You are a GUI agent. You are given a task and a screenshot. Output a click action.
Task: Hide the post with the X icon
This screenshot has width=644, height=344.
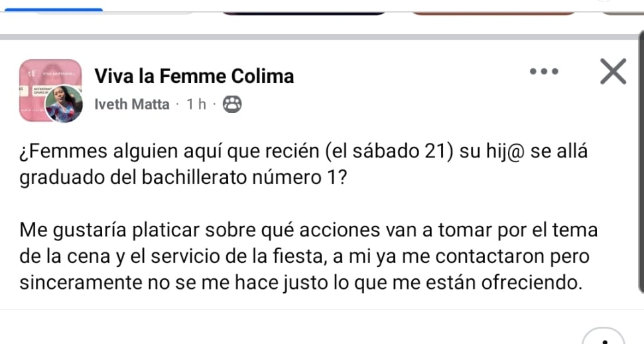[613, 71]
